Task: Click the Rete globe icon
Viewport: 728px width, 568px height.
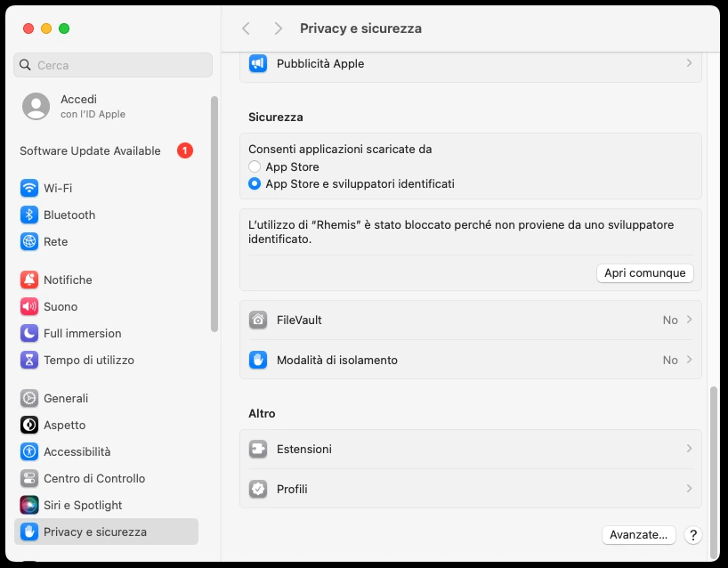Action: click(x=29, y=241)
